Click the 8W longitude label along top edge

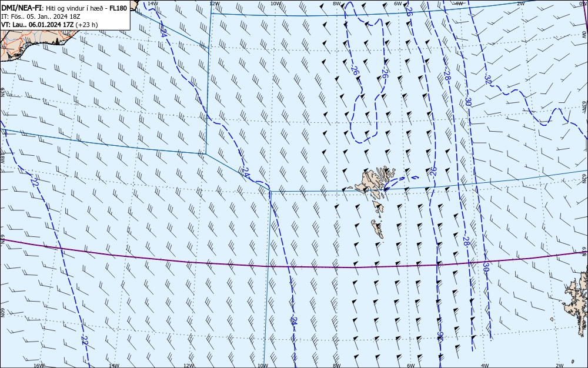pyautogui.click(x=336, y=4)
